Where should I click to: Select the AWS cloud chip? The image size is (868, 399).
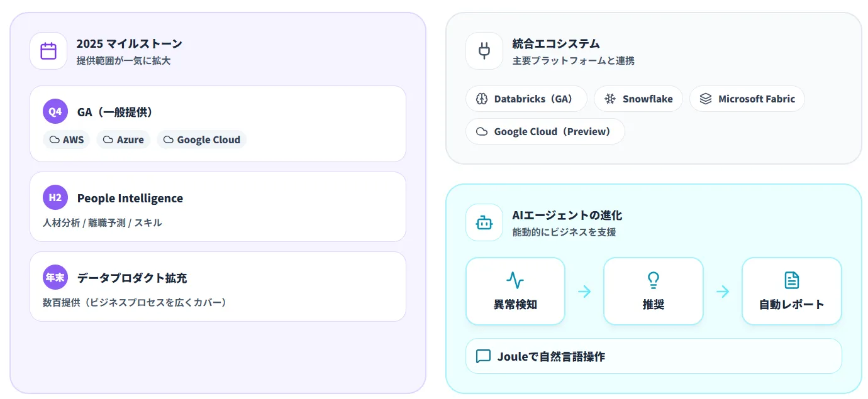coord(67,139)
